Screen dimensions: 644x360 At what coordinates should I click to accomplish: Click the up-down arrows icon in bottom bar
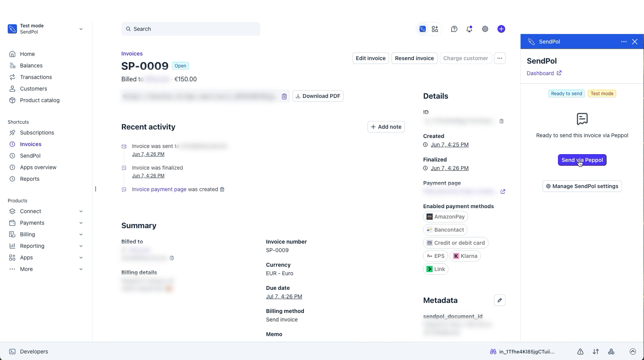pyautogui.click(x=596, y=352)
